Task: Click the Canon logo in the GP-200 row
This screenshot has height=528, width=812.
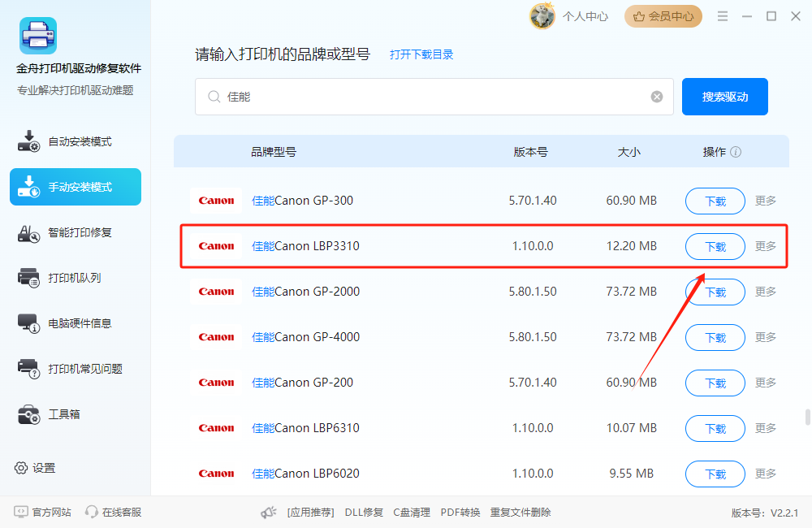Action: [x=216, y=383]
